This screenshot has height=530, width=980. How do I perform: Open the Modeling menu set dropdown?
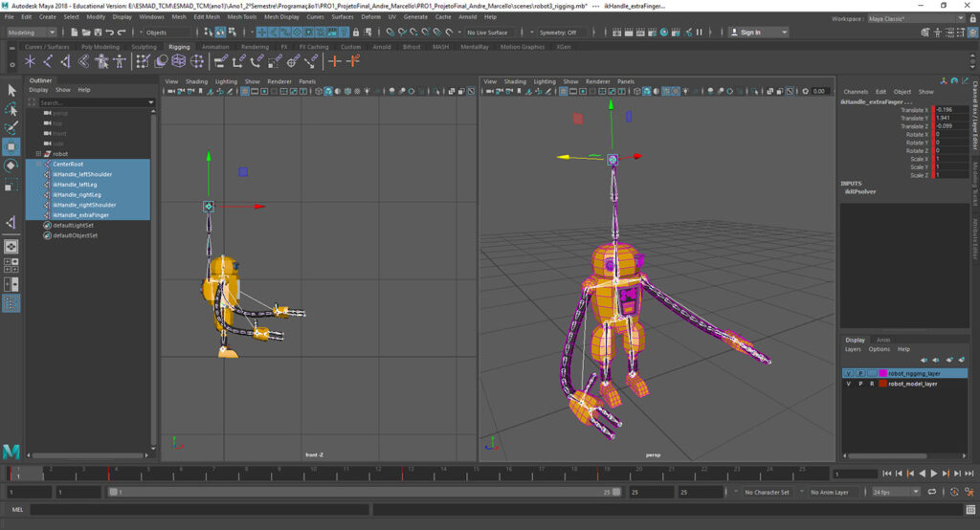tap(32, 33)
